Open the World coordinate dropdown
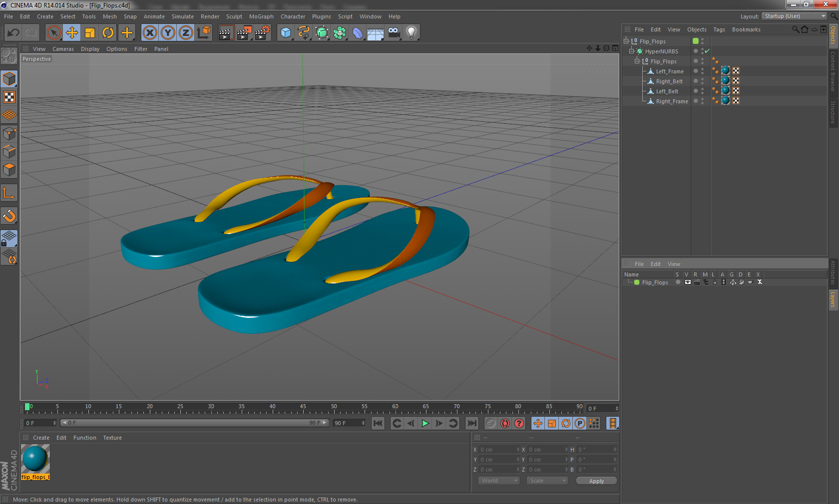 point(499,481)
